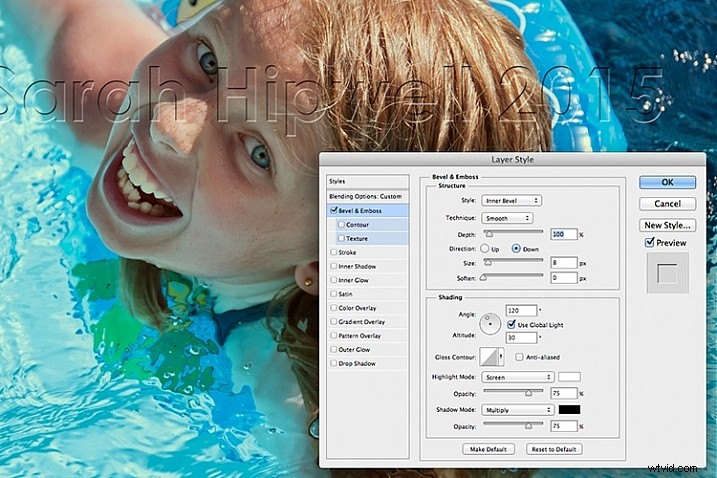This screenshot has height=478, width=717.
Task: Enable the Pattern Overlay checkbox
Action: pyautogui.click(x=333, y=335)
